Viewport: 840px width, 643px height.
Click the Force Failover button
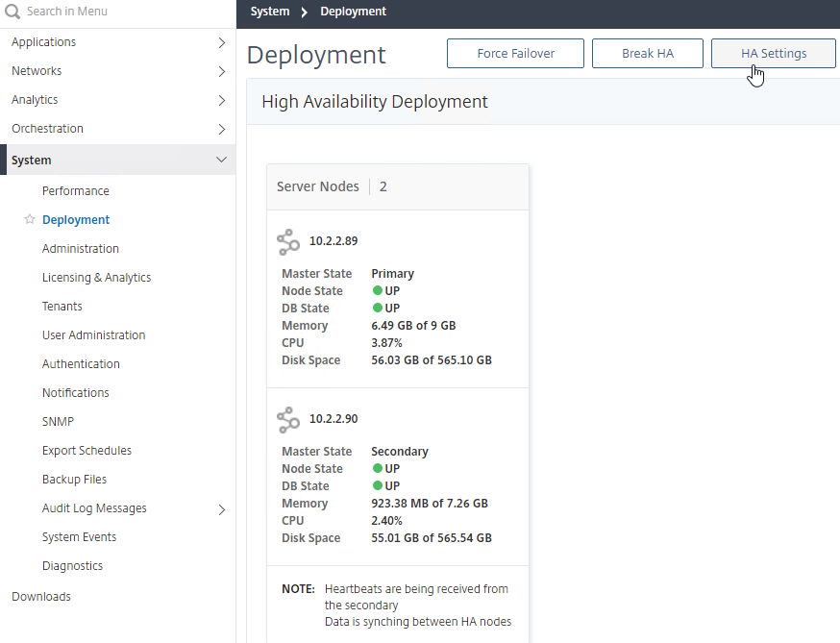point(515,53)
